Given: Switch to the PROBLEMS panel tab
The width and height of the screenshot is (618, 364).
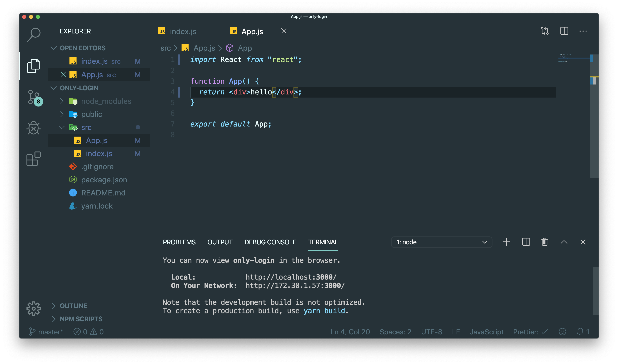Looking at the screenshot, I should pyautogui.click(x=179, y=242).
